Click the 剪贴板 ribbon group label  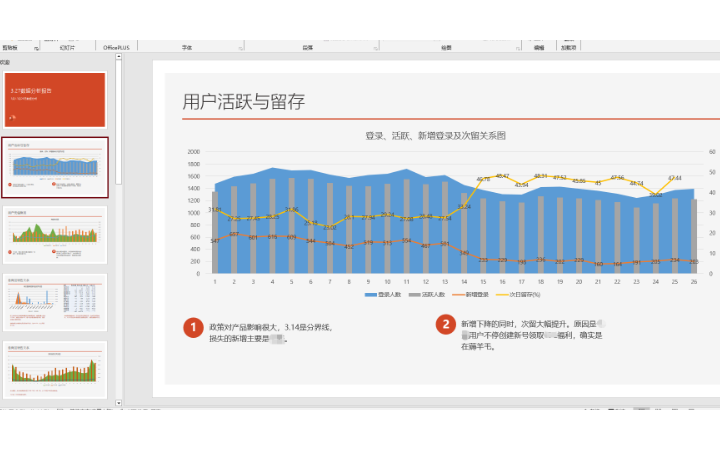click(10, 48)
